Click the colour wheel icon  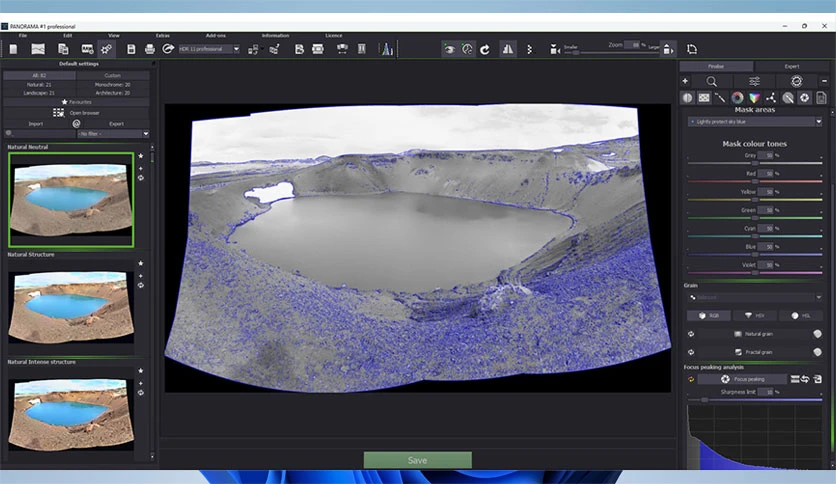[x=737, y=98]
